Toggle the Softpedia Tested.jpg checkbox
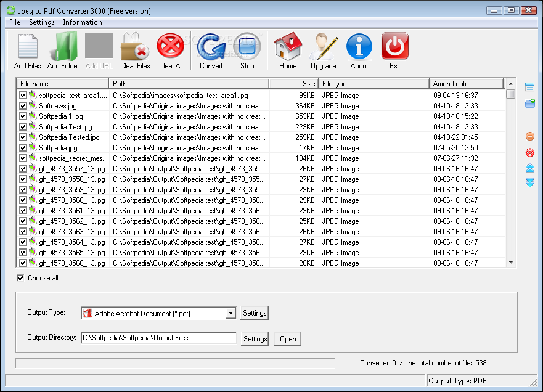This screenshot has height=392, width=543. (23, 137)
